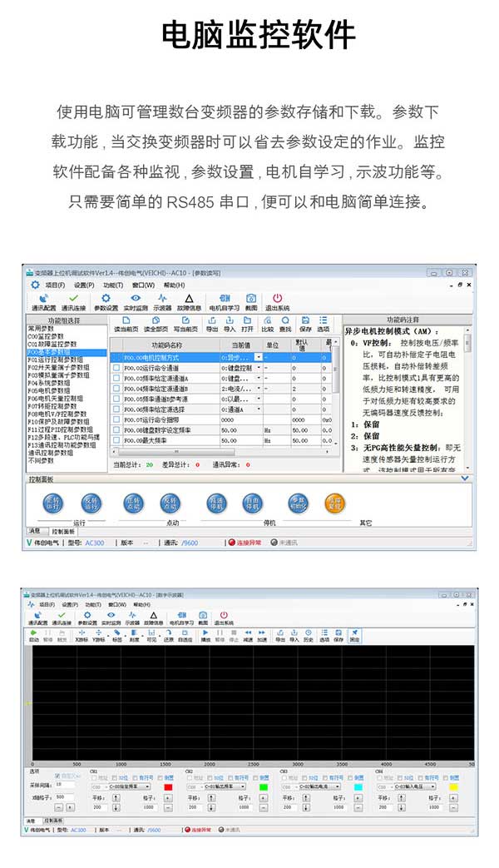Open dropdown for F00.02 value 0:键盘控制
This screenshot has height=868, width=499.
259,368
